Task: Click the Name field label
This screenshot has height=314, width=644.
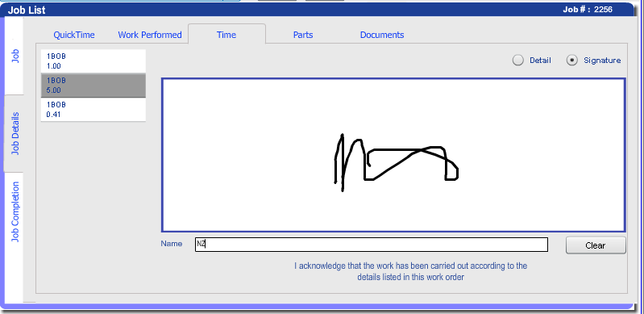Action: click(171, 244)
